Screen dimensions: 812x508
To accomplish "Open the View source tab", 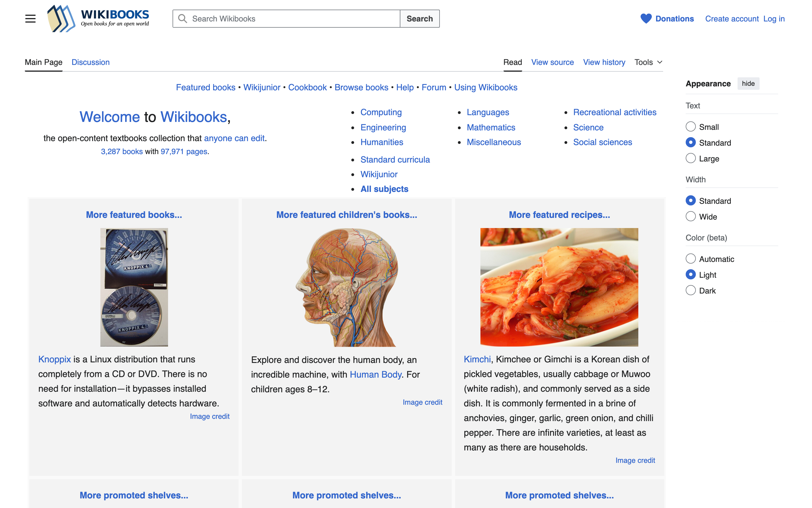I will pyautogui.click(x=552, y=62).
